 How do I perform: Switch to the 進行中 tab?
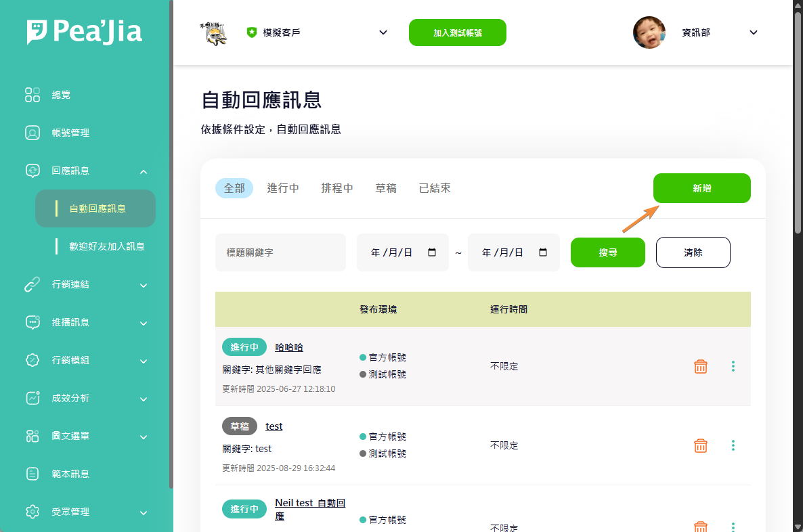click(x=283, y=188)
